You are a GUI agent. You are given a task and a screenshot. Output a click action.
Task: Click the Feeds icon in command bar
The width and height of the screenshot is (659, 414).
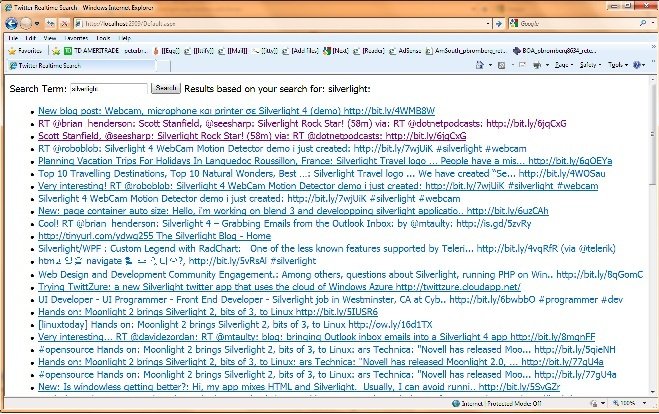tap(501, 65)
